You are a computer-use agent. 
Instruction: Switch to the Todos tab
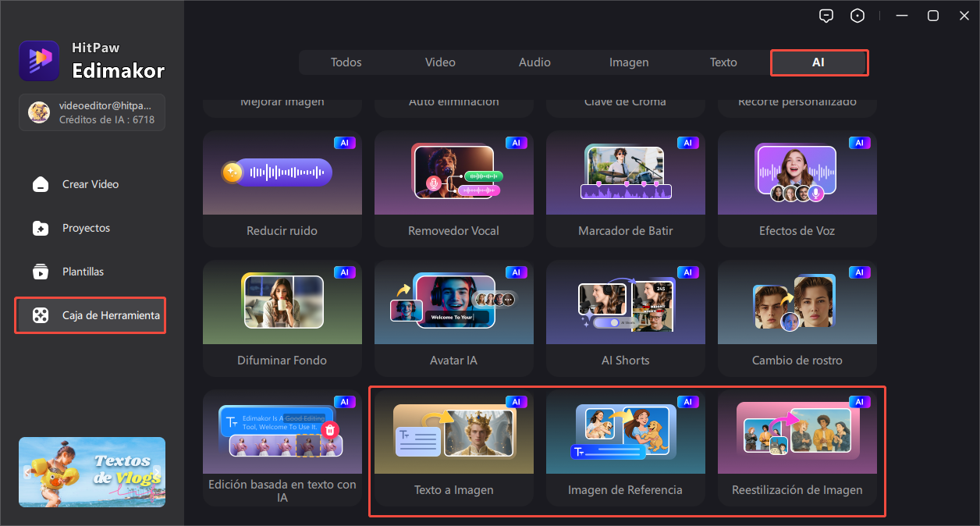pyautogui.click(x=346, y=62)
